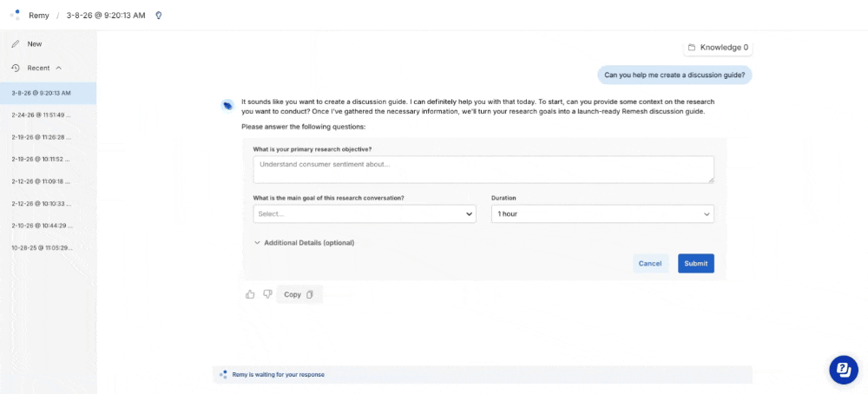Click the Remesh logo icon in header
This screenshot has height=394, width=868.
tap(15, 15)
